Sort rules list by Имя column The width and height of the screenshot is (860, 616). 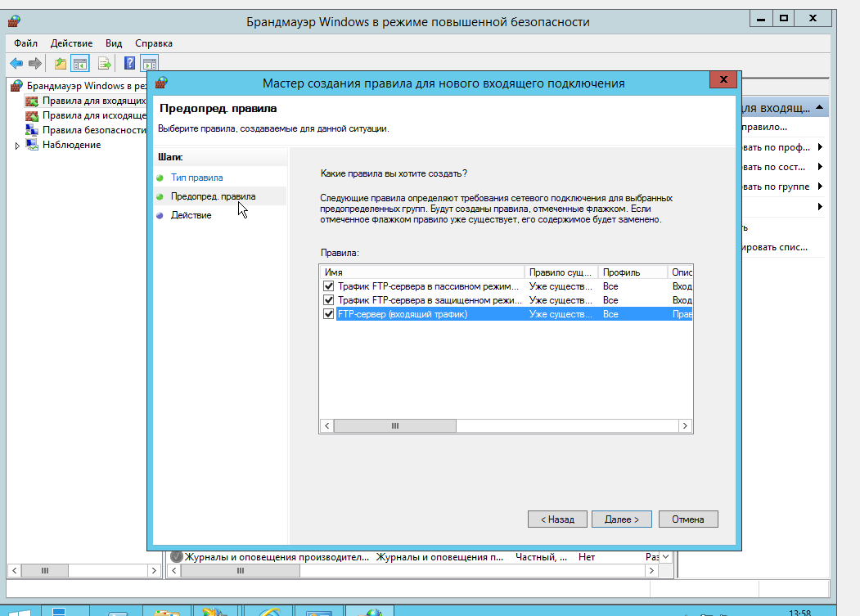(421, 272)
